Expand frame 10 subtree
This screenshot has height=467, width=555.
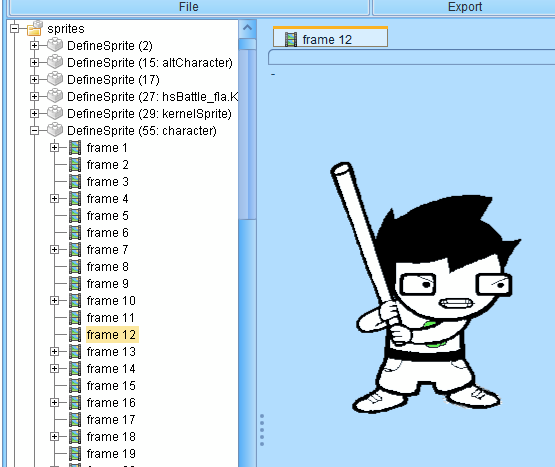[55, 300]
